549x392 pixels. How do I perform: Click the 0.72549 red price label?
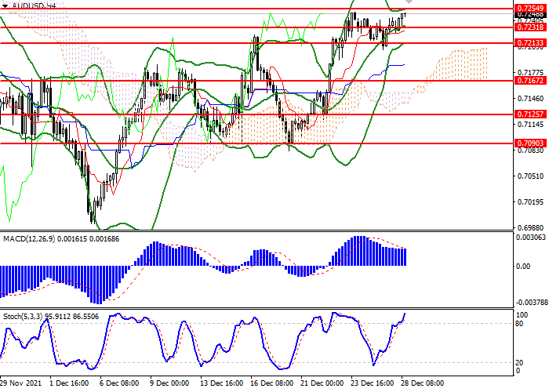pyautogui.click(x=530, y=9)
